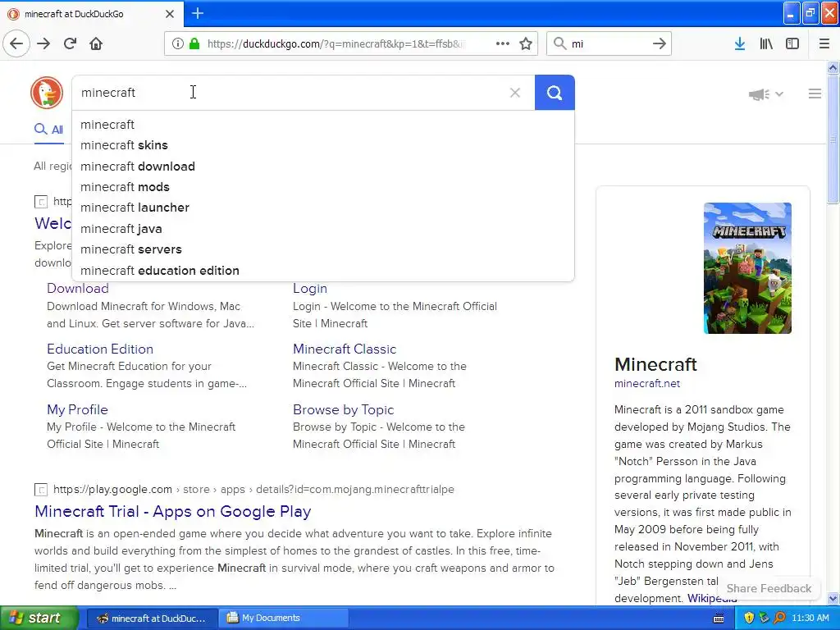Open the Minecraft Classic sitelink
The image size is (840, 630).
click(x=345, y=349)
